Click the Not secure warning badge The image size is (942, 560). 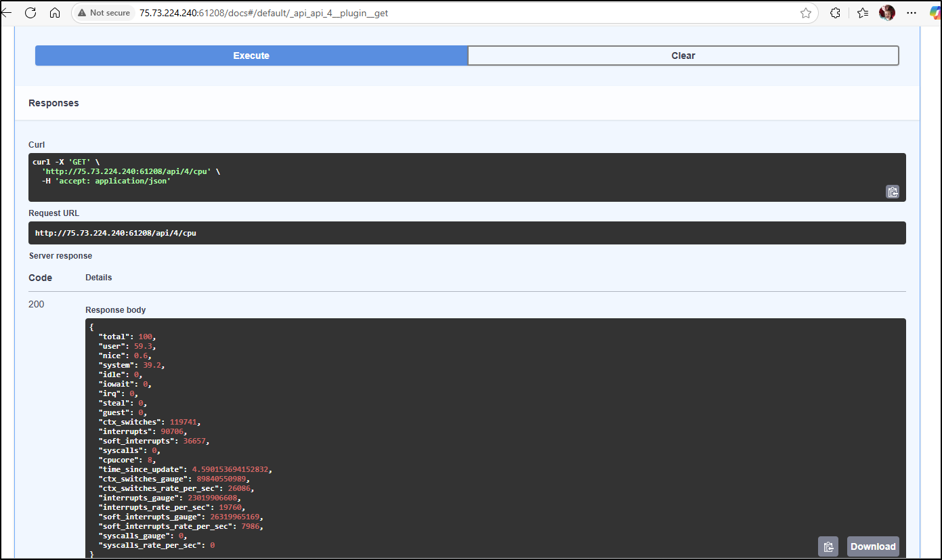[104, 13]
